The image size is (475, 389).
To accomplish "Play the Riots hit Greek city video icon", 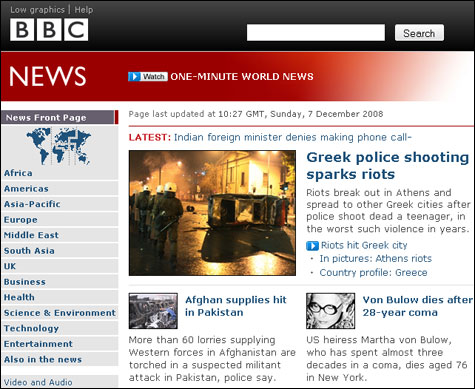I will pyautogui.click(x=312, y=246).
